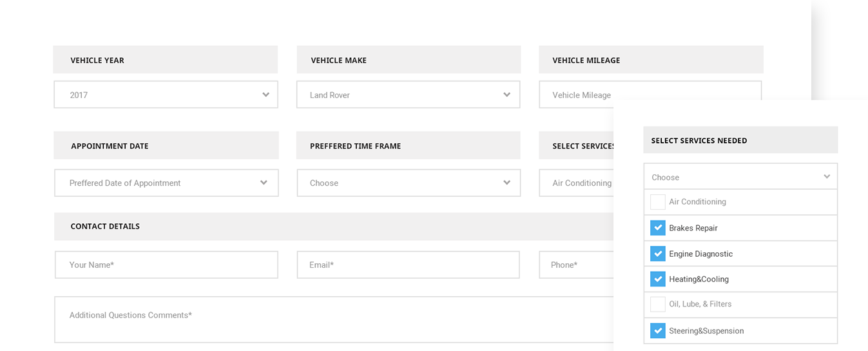Open the Preferred Date of Appointment dropdown

(166, 183)
